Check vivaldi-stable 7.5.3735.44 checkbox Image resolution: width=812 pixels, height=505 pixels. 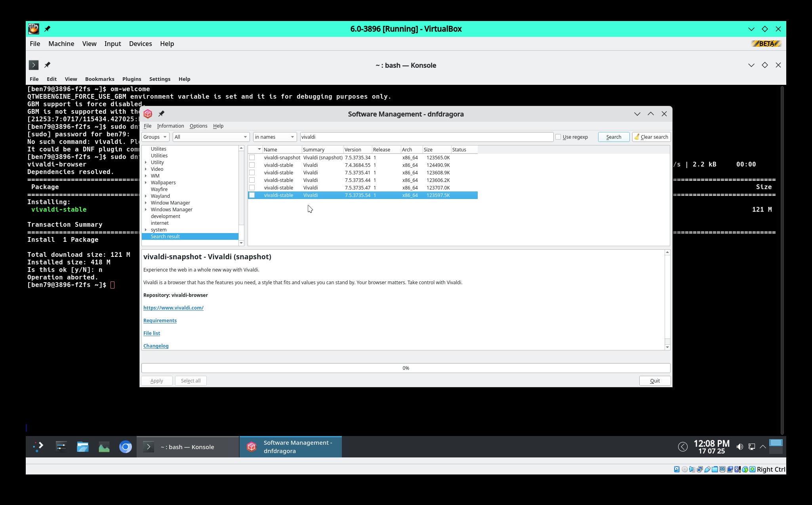coord(252,180)
